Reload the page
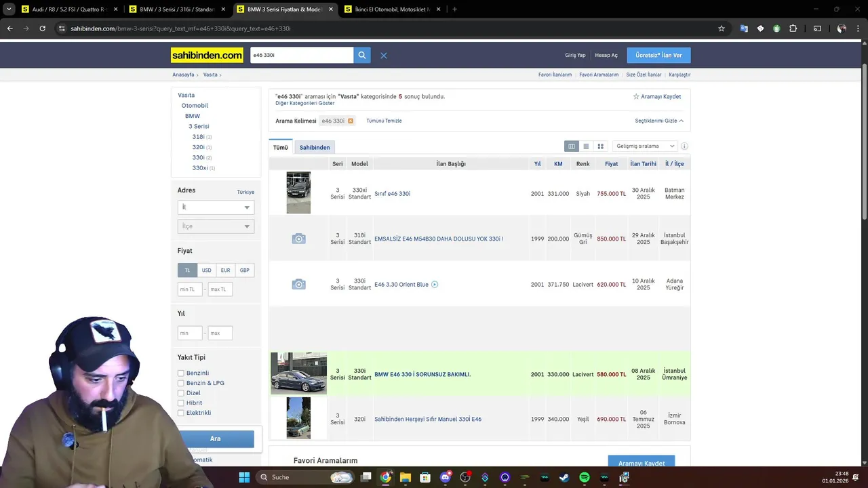The image size is (868, 488). click(x=42, y=28)
